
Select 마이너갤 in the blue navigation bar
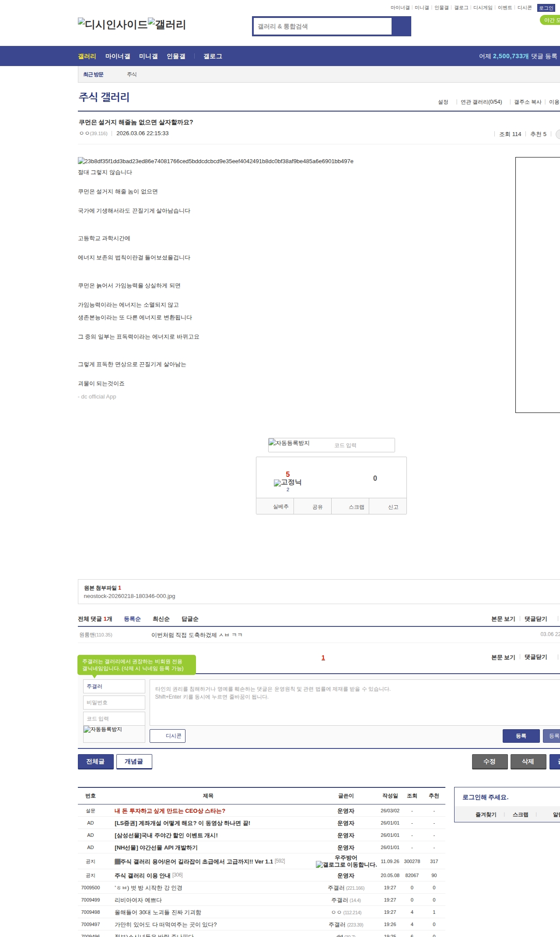point(118,56)
